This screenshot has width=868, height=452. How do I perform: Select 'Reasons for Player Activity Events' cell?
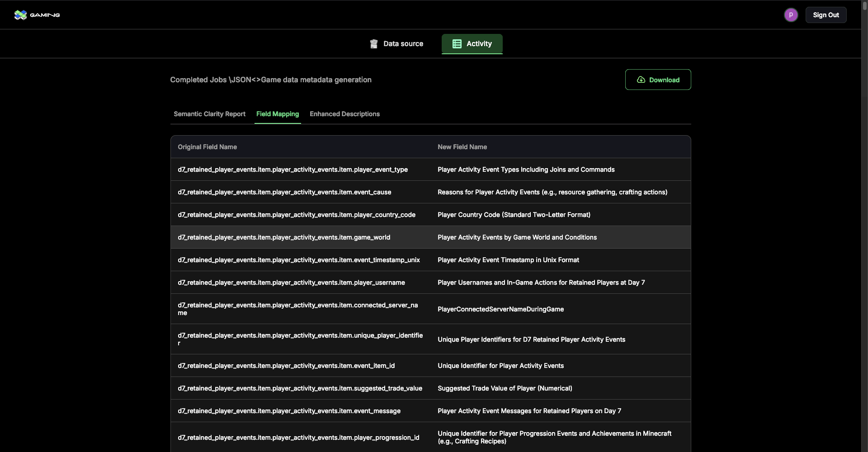(561, 192)
